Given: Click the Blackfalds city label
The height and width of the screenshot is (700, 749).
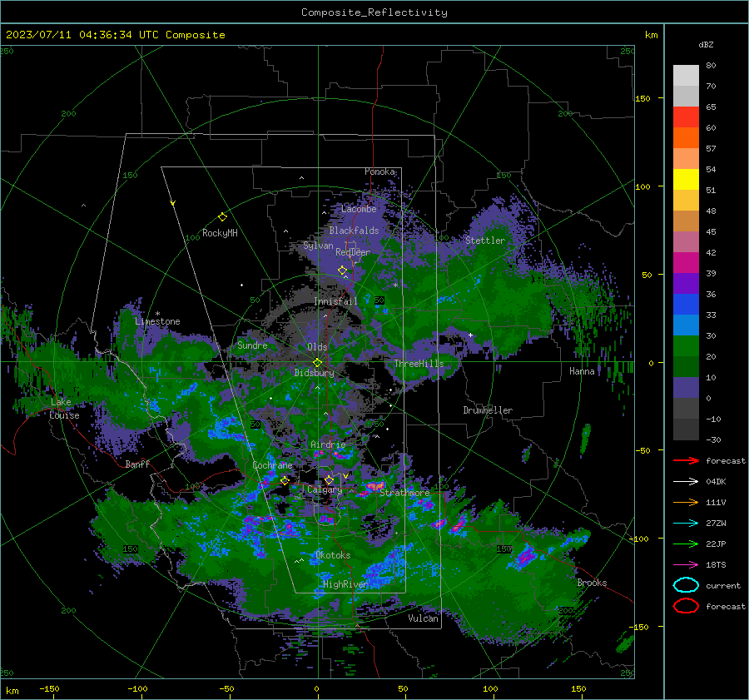Looking at the screenshot, I should (x=354, y=231).
